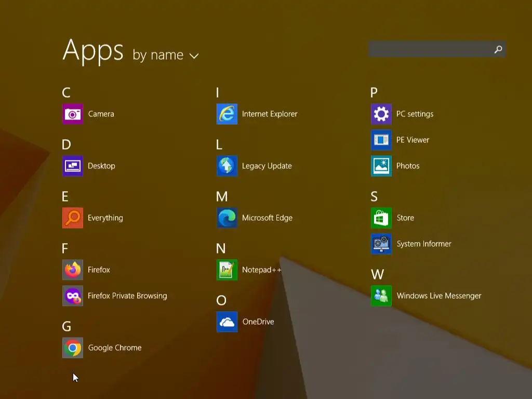Click the letter F group header
The width and height of the screenshot is (532, 399).
pyautogui.click(x=65, y=248)
